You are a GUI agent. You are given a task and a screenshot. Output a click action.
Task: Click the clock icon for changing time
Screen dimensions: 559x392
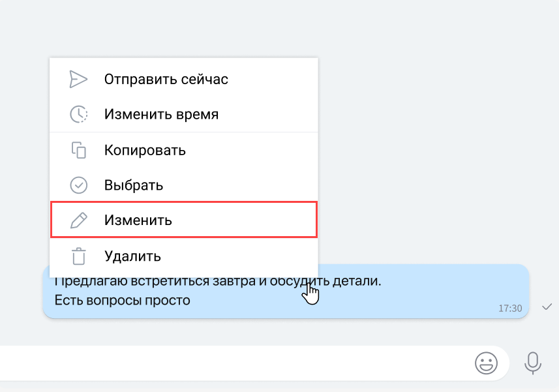[x=78, y=114]
